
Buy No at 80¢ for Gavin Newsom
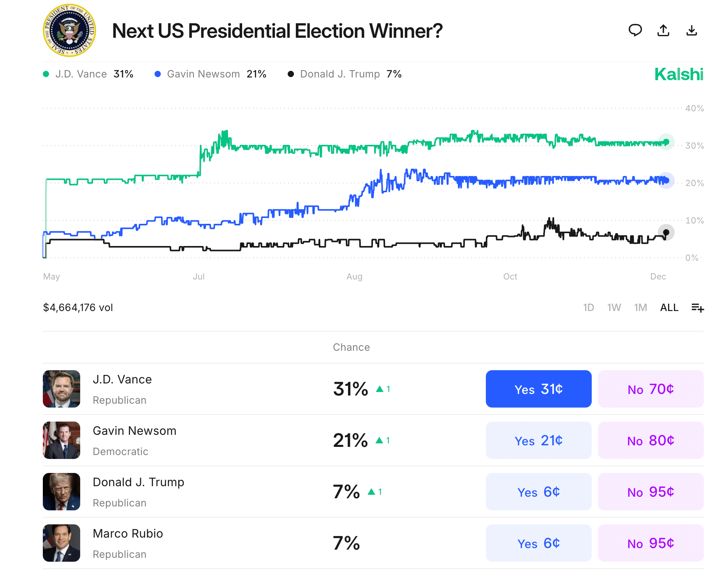click(x=651, y=440)
